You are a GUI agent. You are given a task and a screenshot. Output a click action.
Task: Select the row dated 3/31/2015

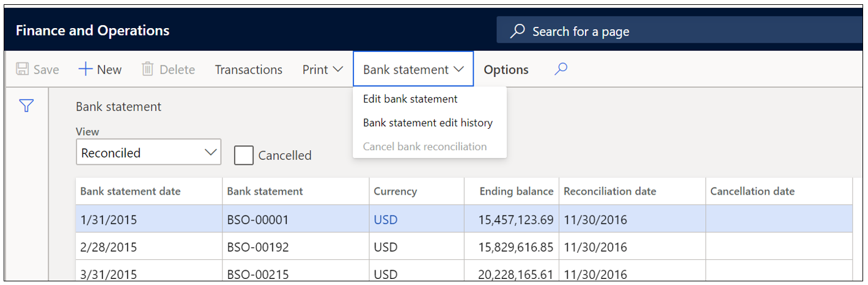coord(464,272)
